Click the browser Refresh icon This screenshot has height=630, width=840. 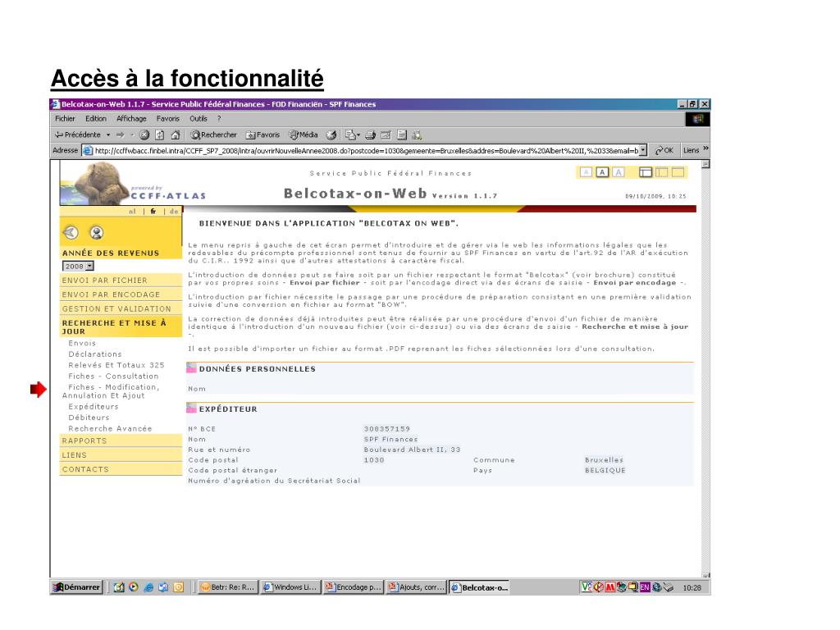click(x=160, y=135)
